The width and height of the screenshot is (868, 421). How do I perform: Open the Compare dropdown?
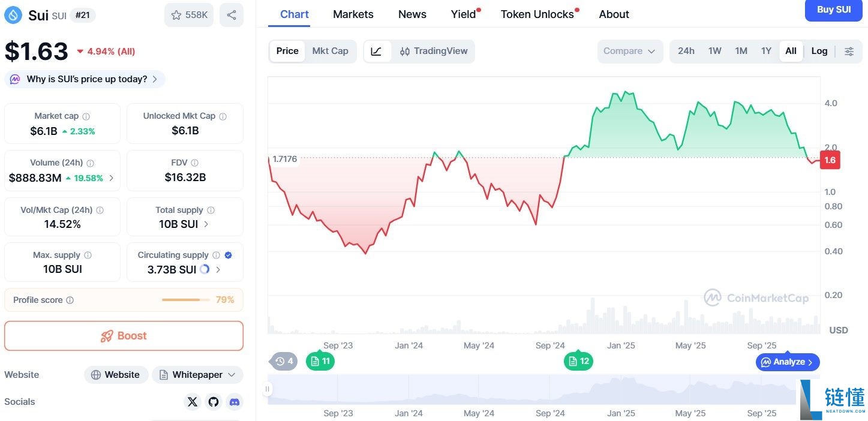point(629,51)
